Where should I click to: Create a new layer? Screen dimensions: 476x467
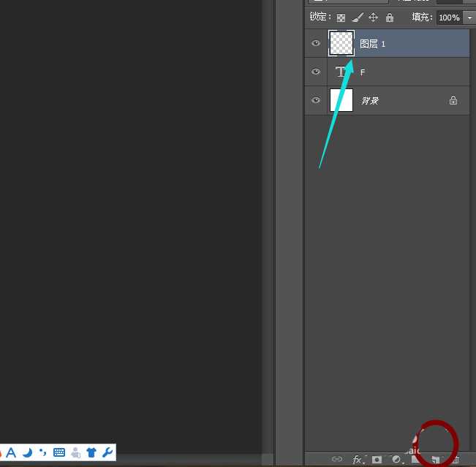coord(435,460)
